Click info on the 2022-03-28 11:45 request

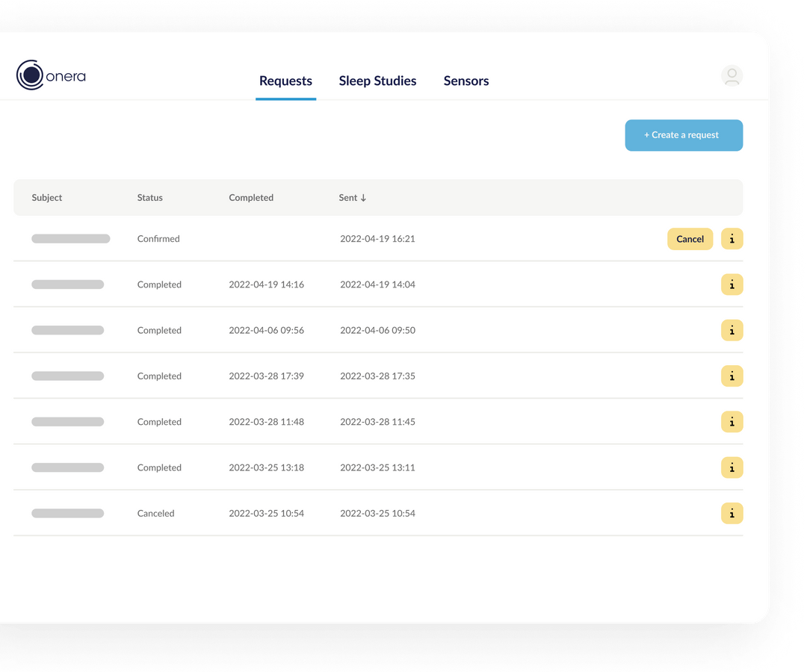point(732,422)
